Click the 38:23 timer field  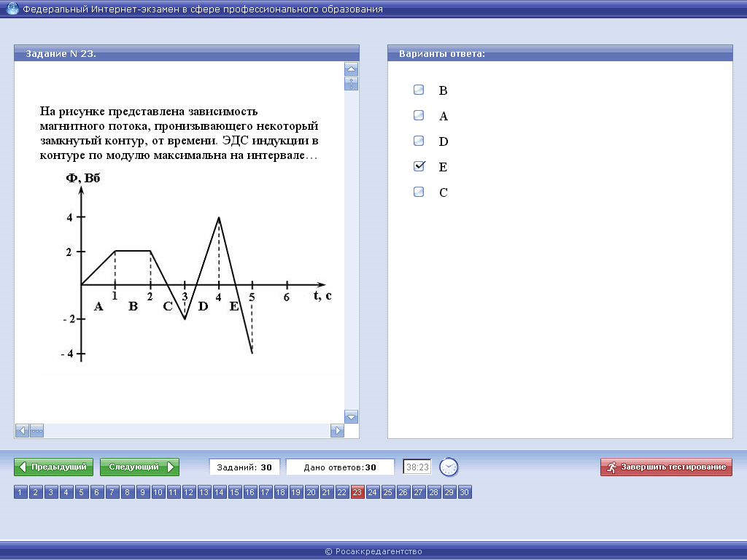click(x=417, y=467)
